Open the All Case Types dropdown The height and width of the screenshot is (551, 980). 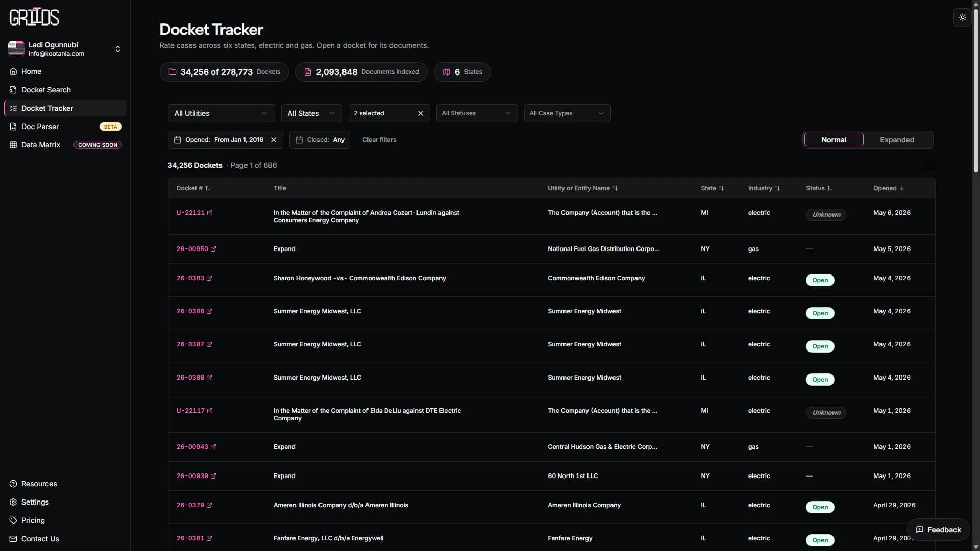(567, 113)
